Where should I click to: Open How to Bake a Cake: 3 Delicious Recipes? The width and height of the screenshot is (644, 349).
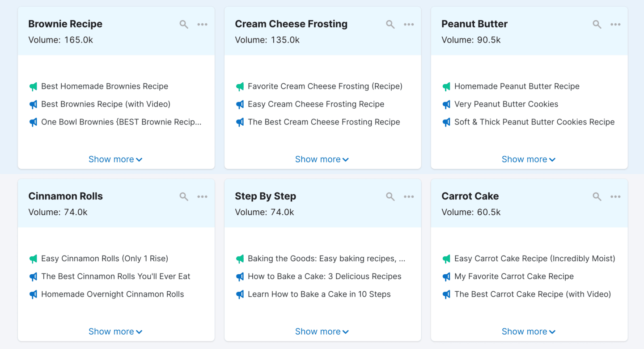pos(324,276)
